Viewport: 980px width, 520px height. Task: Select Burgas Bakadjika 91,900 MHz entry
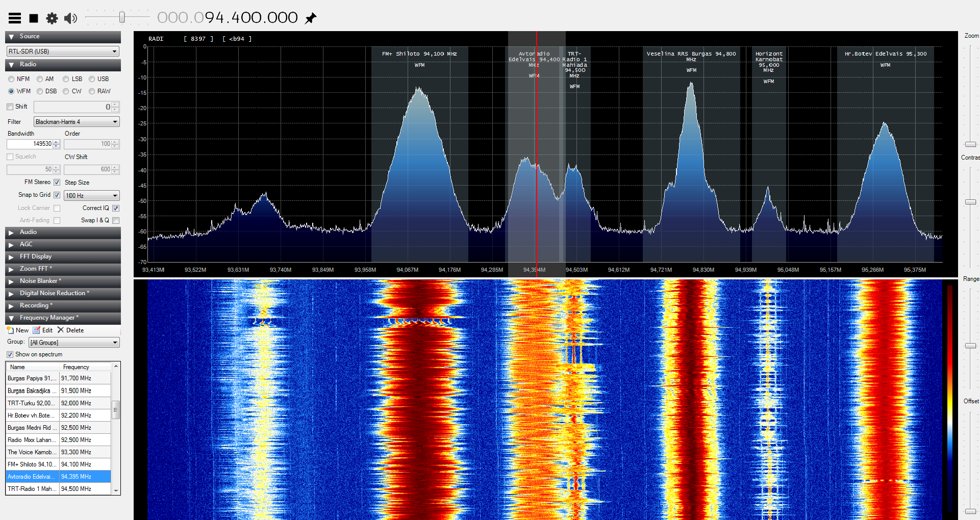tap(58, 391)
